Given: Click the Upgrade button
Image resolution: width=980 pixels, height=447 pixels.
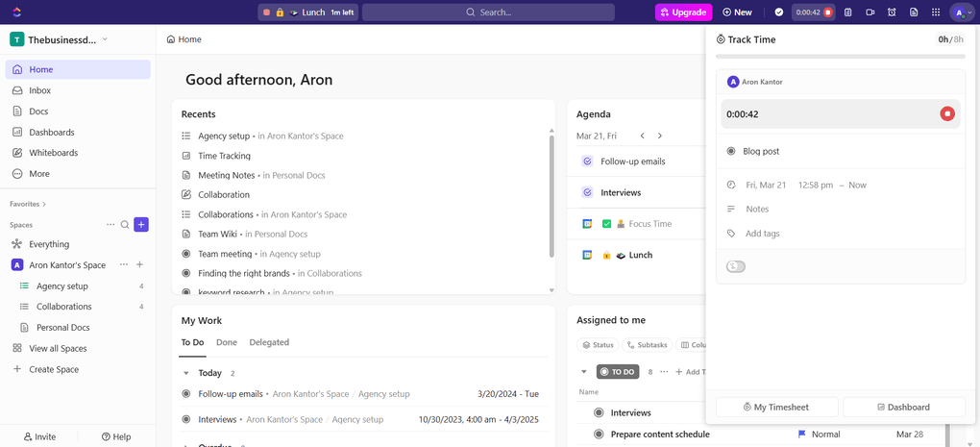Looking at the screenshot, I should (683, 12).
